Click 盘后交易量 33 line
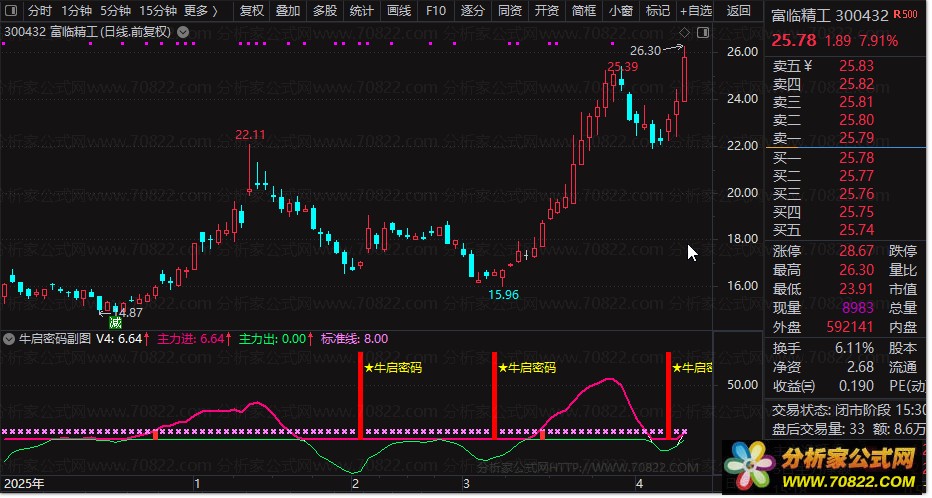The width and height of the screenshot is (932, 498). pos(848,428)
